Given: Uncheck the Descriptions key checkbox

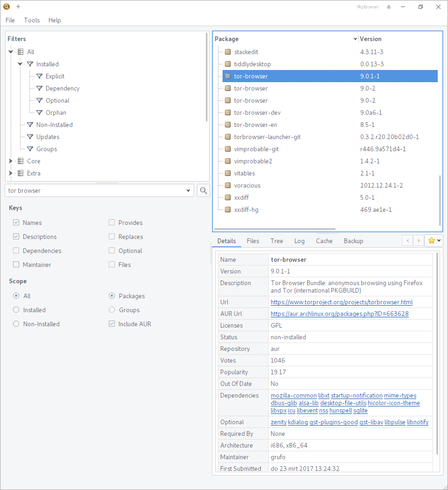Looking at the screenshot, I should click(16, 237).
